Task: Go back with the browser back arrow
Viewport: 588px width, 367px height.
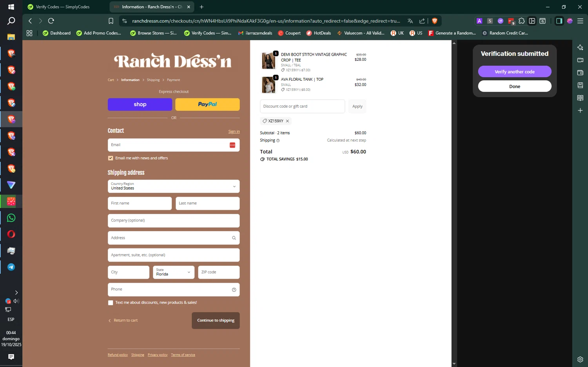Action: pyautogui.click(x=30, y=21)
